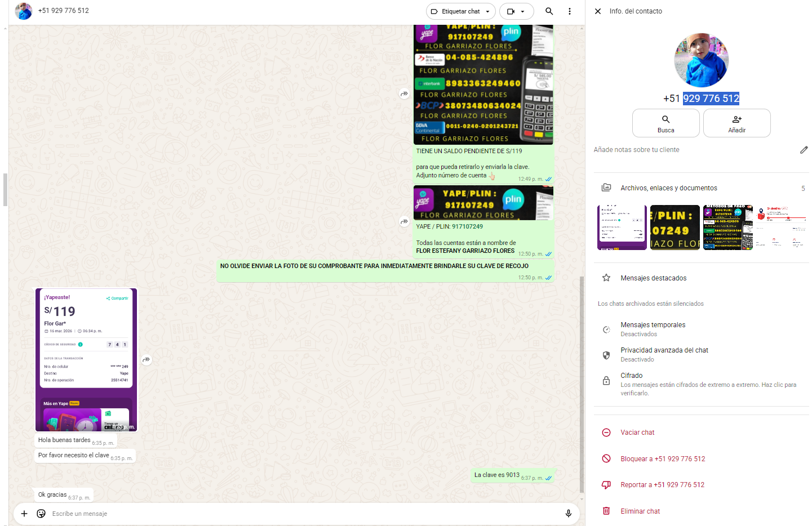Click the edit notes pencil icon
The width and height of the screenshot is (812, 526).
(x=804, y=150)
